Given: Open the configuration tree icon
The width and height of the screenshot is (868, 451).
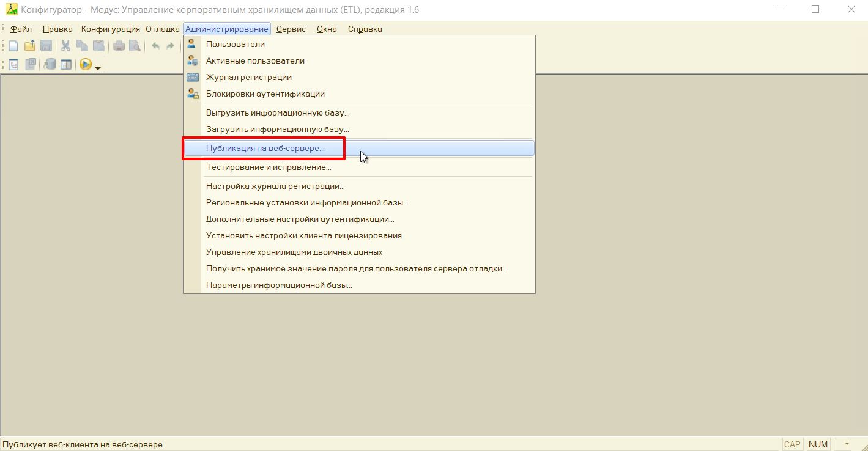Looking at the screenshot, I should tap(13, 64).
